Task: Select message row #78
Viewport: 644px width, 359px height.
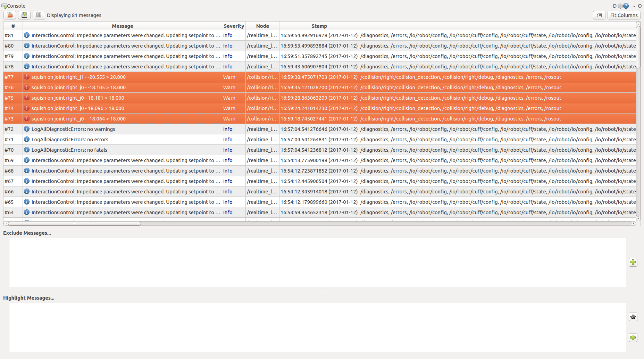Action: (319, 67)
